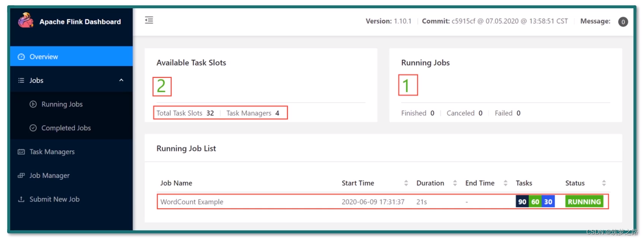Viewport: 644px width, 239px height.
Task: Open the Message count badge showing 0
Action: click(623, 22)
